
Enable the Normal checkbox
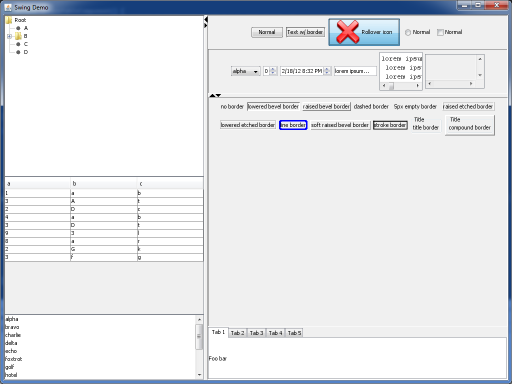coord(440,32)
